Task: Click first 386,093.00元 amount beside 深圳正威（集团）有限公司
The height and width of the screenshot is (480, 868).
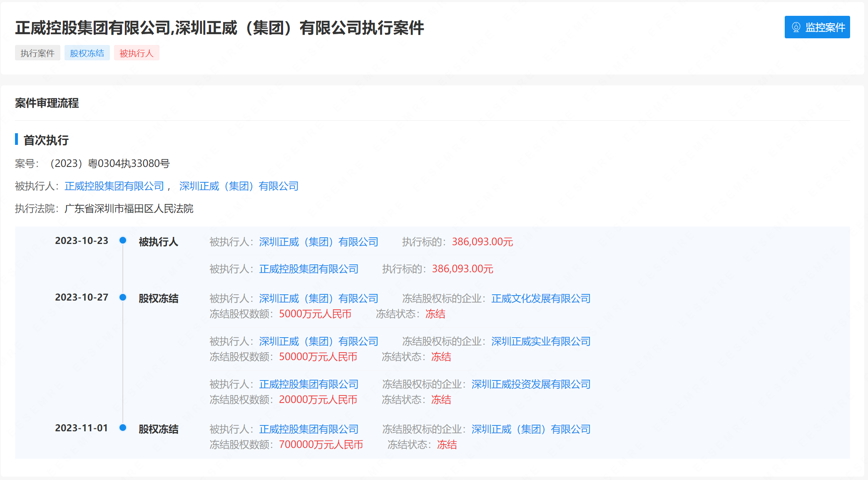Action: (x=482, y=242)
